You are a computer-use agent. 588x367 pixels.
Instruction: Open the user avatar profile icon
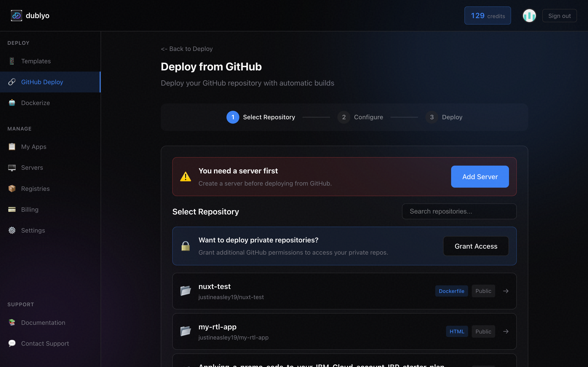[x=529, y=16]
